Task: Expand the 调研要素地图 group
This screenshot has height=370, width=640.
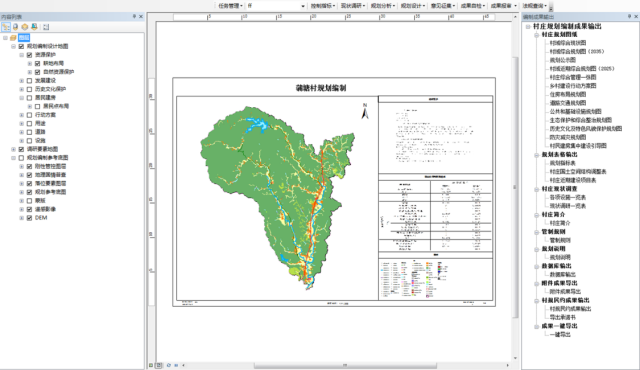Action: click(x=13, y=149)
